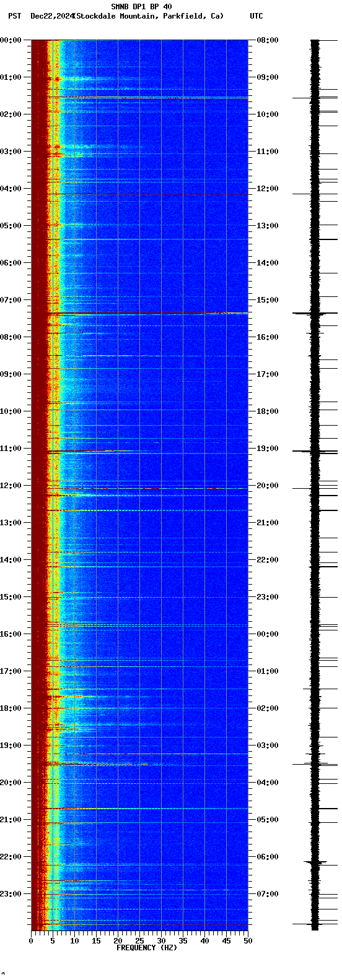Click the frequency axis tick "20"
The image size is (342, 980).
point(118,941)
